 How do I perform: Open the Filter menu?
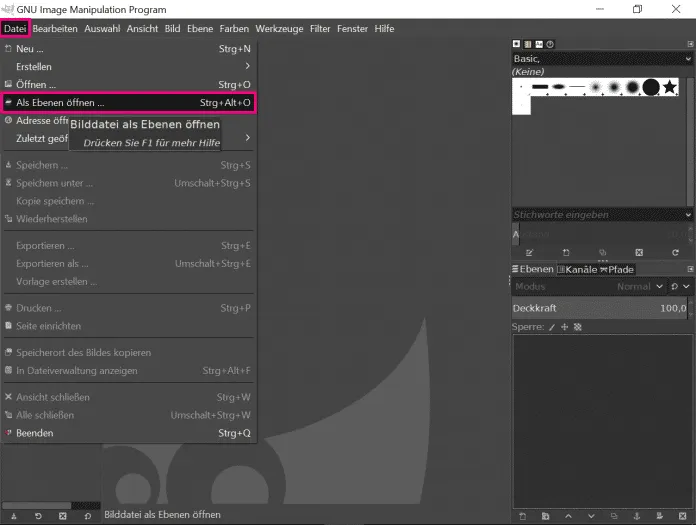[320, 29]
